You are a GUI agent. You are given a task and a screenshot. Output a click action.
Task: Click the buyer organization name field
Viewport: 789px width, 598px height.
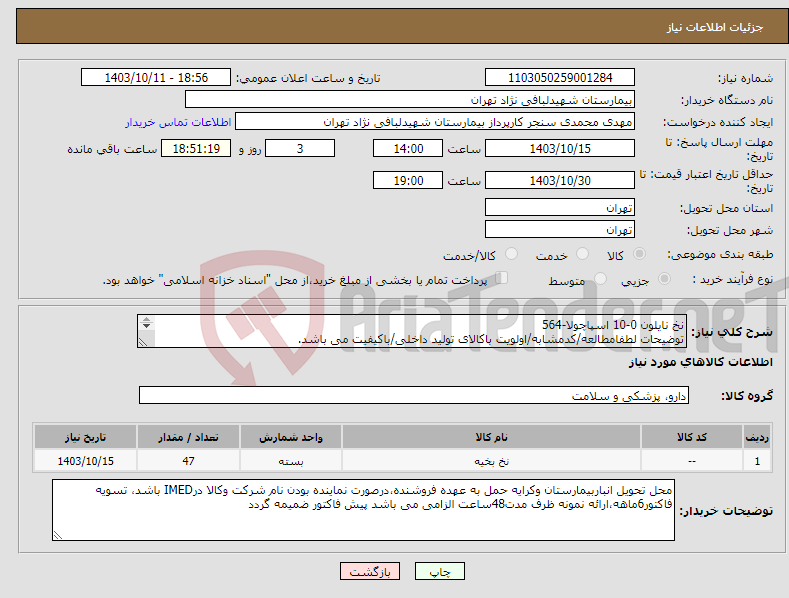tap(410, 100)
